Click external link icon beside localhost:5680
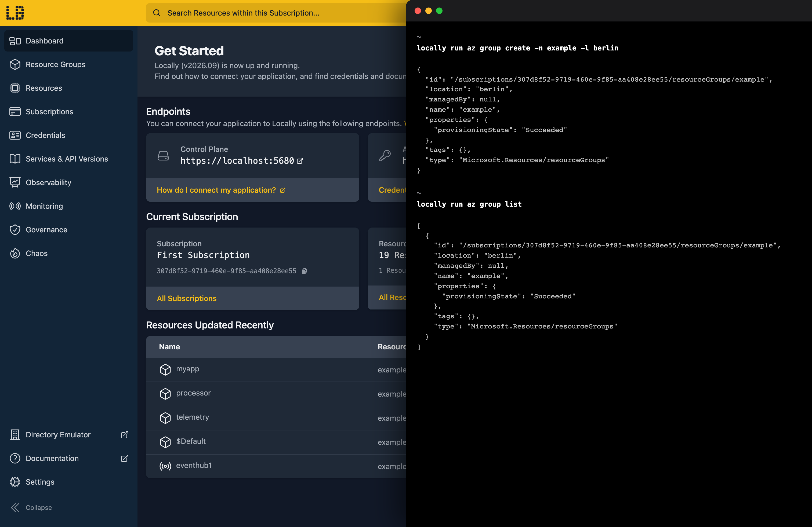The height and width of the screenshot is (527, 812). pos(300,161)
